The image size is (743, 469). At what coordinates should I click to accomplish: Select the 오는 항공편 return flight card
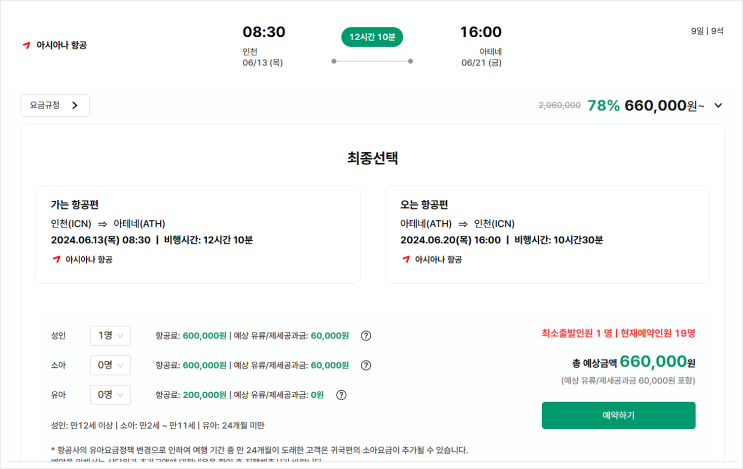pyautogui.click(x=547, y=234)
